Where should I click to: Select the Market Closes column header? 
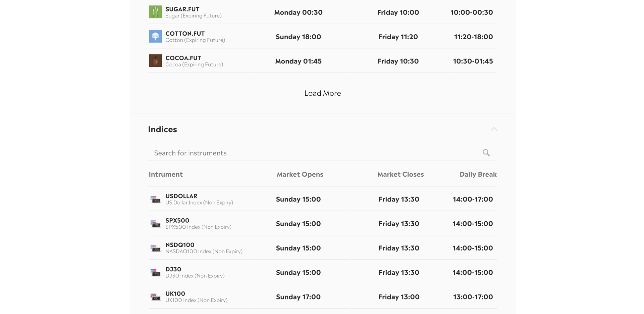tap(400, 174)
